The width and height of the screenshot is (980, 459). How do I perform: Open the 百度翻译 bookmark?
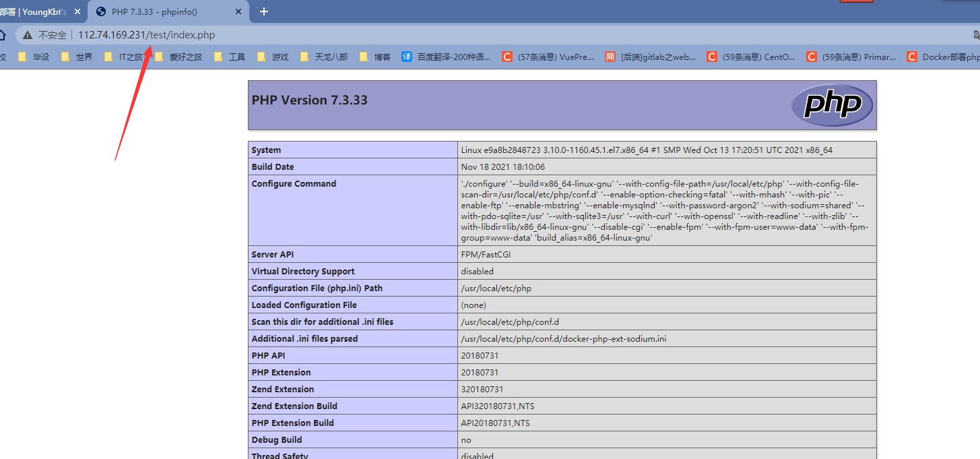pos(446,57)
